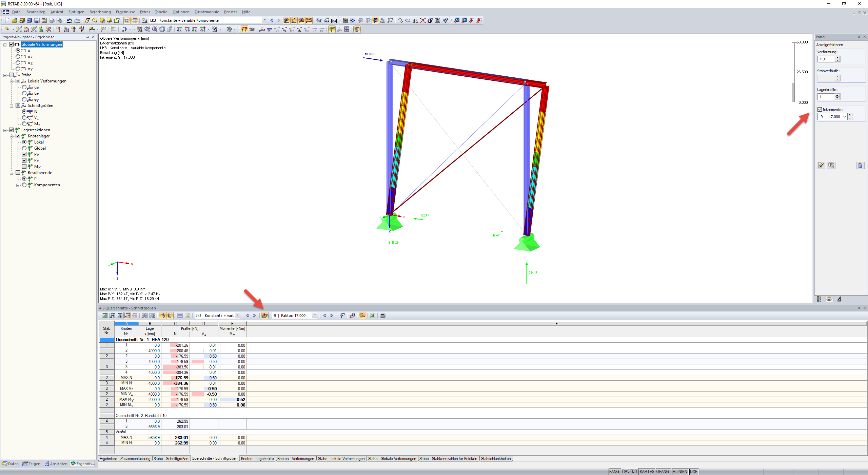Viewport: 868px width, 475px height.
Task: Increase the Verformung factor with the spinner up arrow
Action: coord(837,58)
